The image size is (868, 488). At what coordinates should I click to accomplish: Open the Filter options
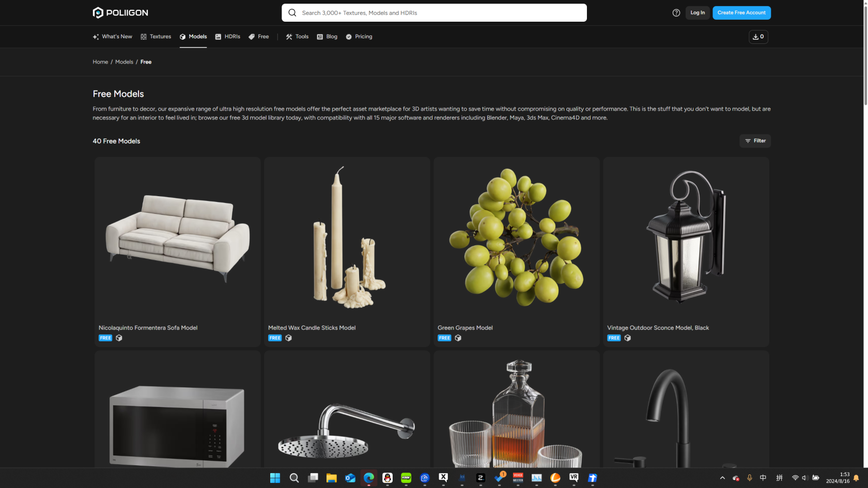755,141
